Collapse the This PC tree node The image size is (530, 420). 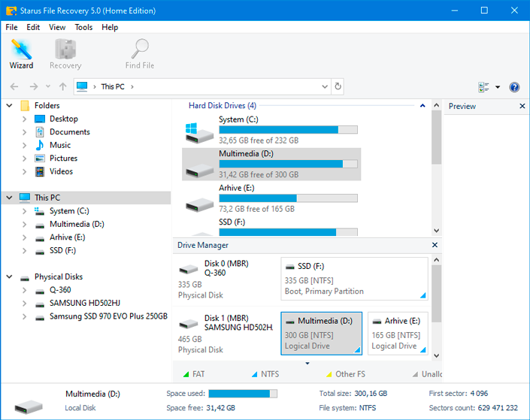[x=10, y=198]
